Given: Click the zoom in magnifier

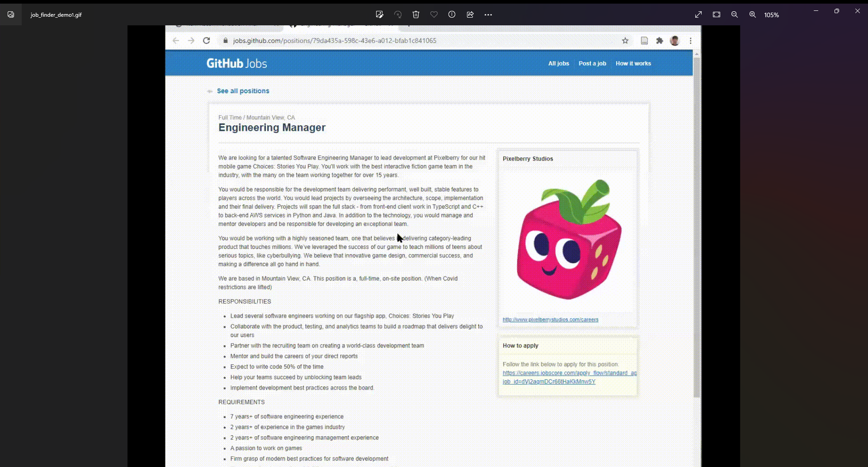Looking at the screenshot, I should pyautogui.click(x=753, y=14).
